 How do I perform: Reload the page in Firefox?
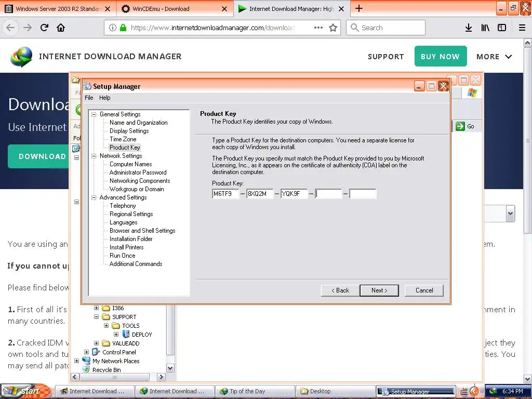(x=44, y=28)
